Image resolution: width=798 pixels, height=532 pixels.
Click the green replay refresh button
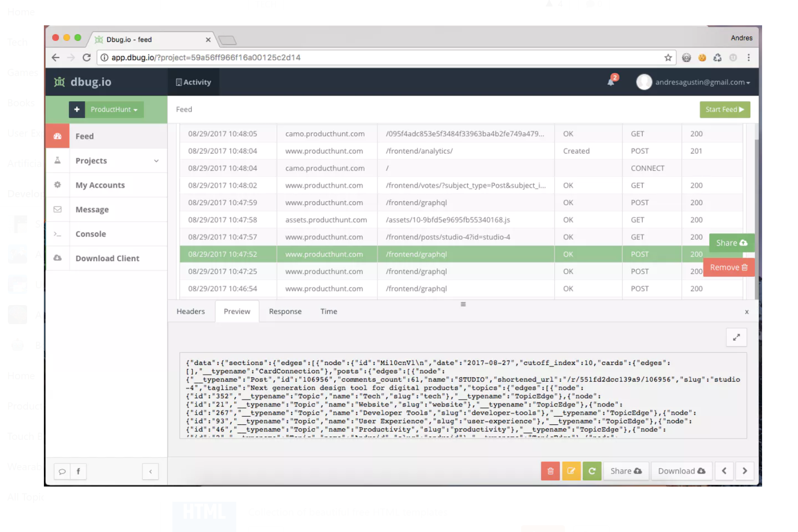coord(592,471)
